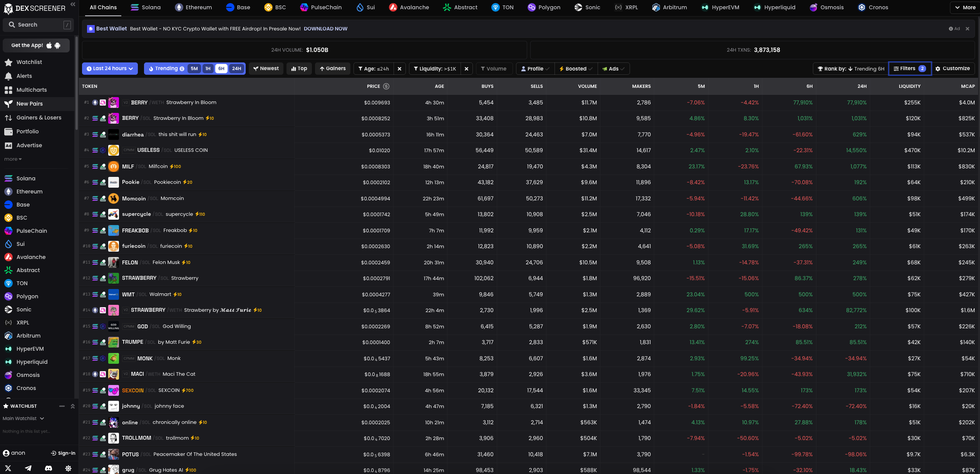This screenshot has width=980, height=474.
Task: Expand the Watchlist panel with the double-chevron icon
Action: coord(73,406)
